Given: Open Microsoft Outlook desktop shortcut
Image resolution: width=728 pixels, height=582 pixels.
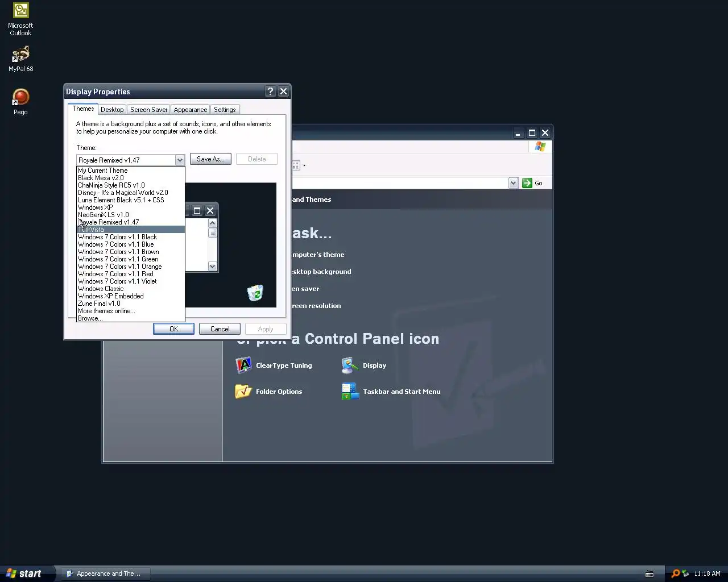Looking at the screenshot, I should tap(20, 19).
